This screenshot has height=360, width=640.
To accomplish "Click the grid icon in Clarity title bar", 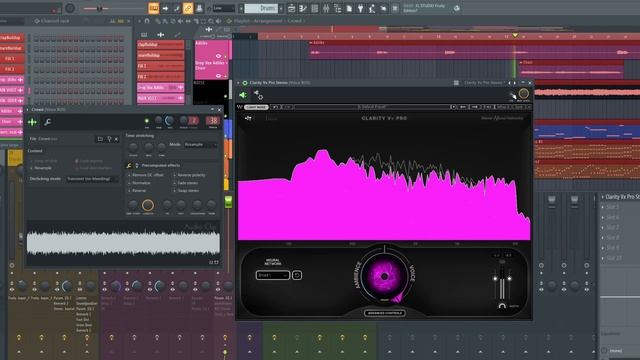I will [456, 83].
